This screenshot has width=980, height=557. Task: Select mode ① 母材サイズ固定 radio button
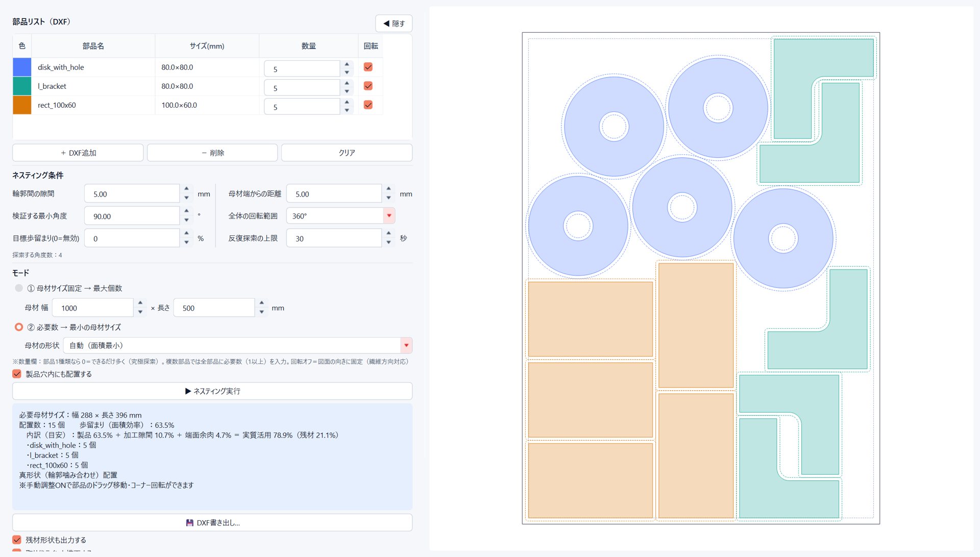coord(19,288)
